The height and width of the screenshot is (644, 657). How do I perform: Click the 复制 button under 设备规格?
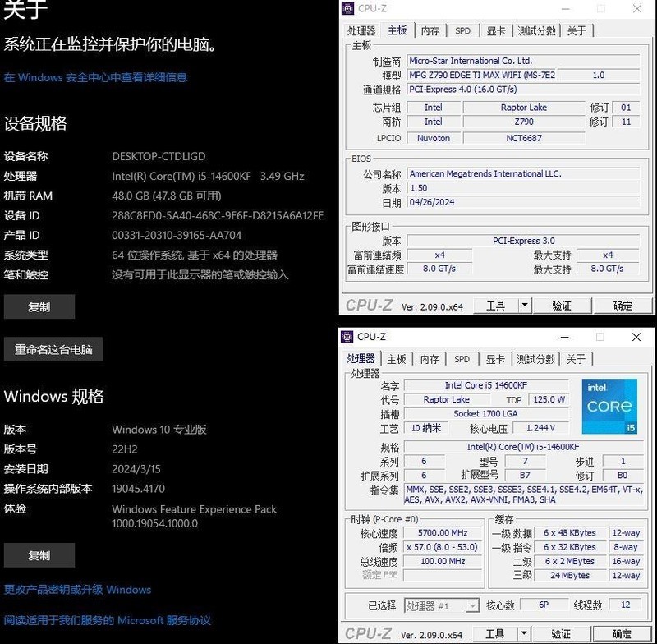click(39, 306)
